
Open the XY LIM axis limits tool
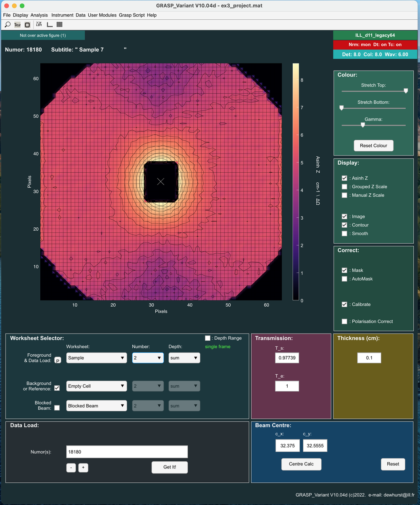click(39, 25)
